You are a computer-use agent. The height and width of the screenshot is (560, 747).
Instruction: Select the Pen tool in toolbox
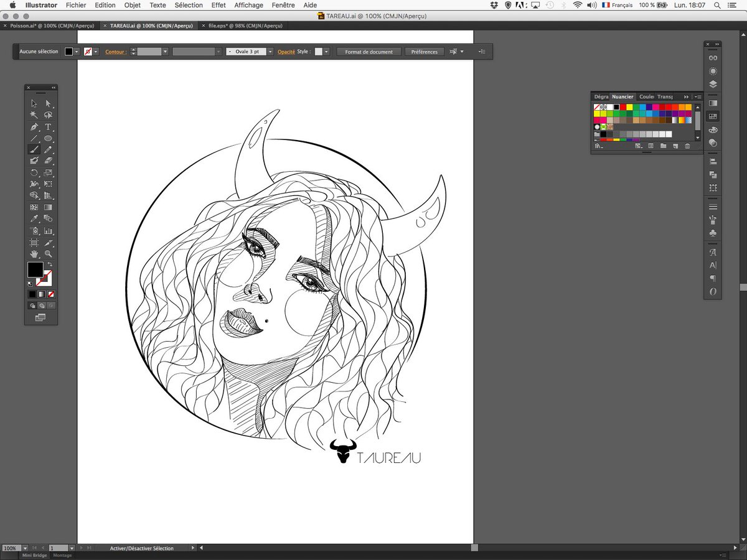(x=34, y=127)
